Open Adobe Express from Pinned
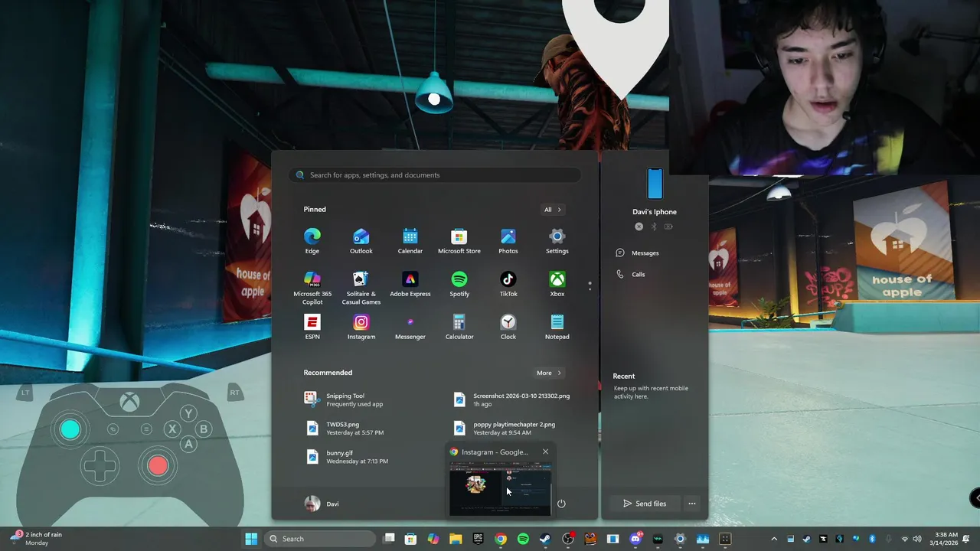The image size is (980, 551). click(410, 284)
